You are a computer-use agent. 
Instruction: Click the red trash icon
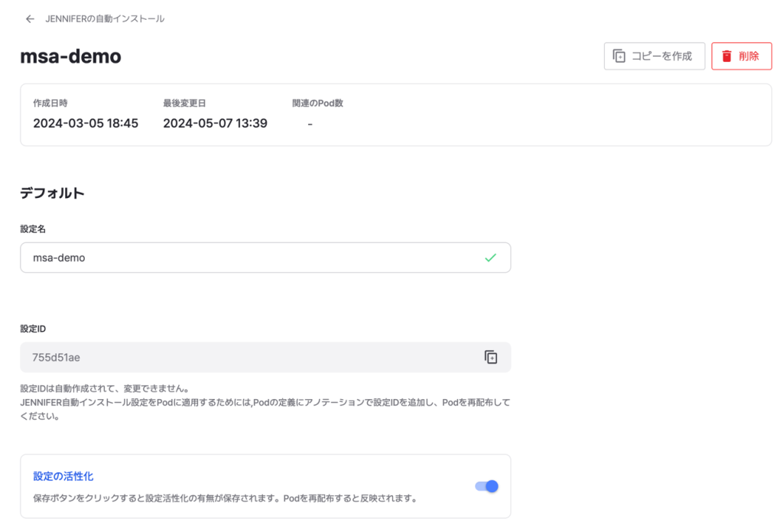(726, 56)
